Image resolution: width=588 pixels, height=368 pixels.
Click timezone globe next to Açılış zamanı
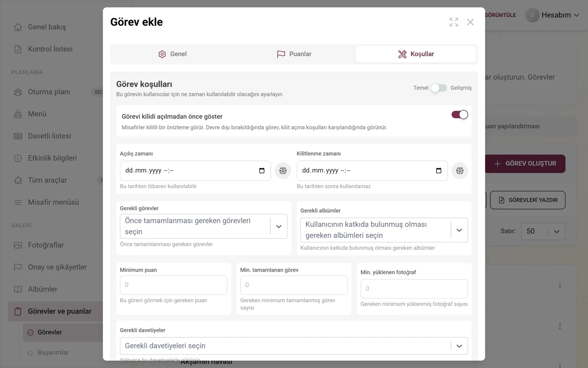(x=283, y=171)
